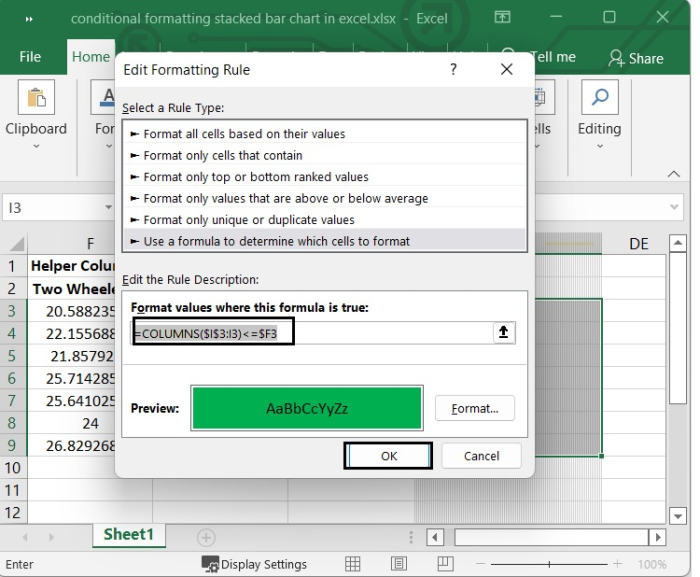The image size is (700, 577).
Task: Click the 100% zoom level
Action: (x=652, y=564)
